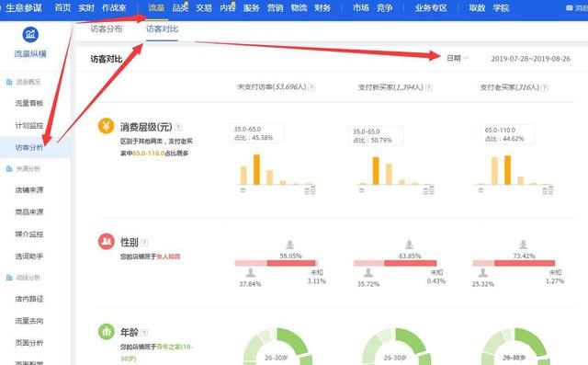This screenshot has height=365, width=588.
Task: Open 市场 in top navigation
Action: (x=361, y=7)
